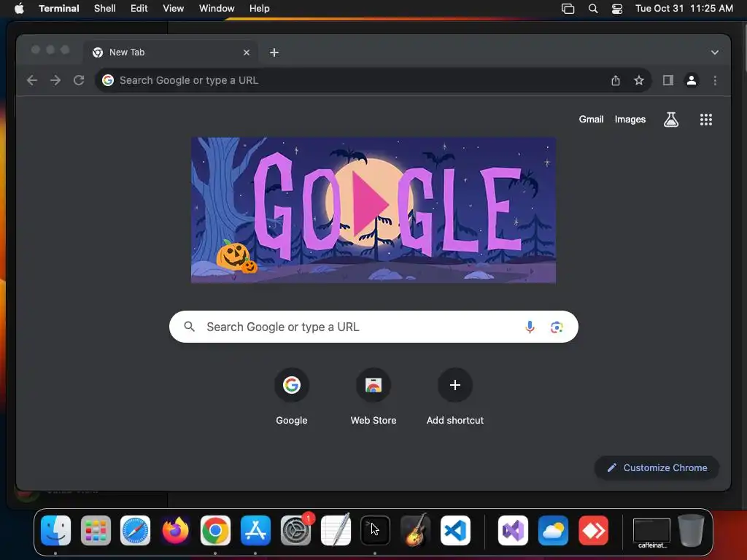Go back using Chrome's back arrow
The height and width of the screenshot is (560, 747).
(32, 80)
